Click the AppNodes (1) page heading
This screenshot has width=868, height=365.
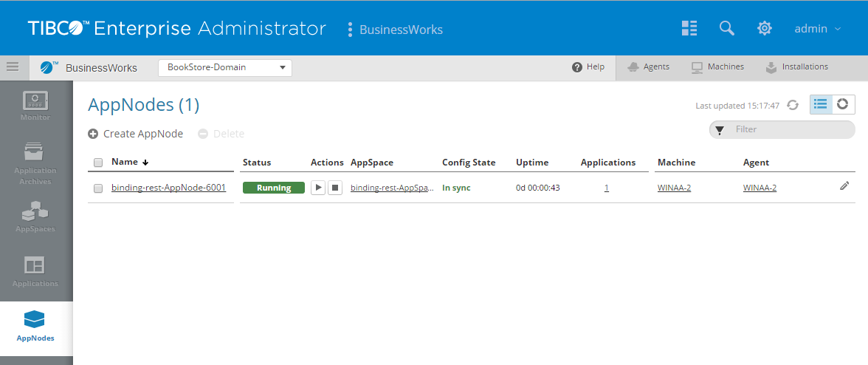pyautogui.click(x=143, y=105)
